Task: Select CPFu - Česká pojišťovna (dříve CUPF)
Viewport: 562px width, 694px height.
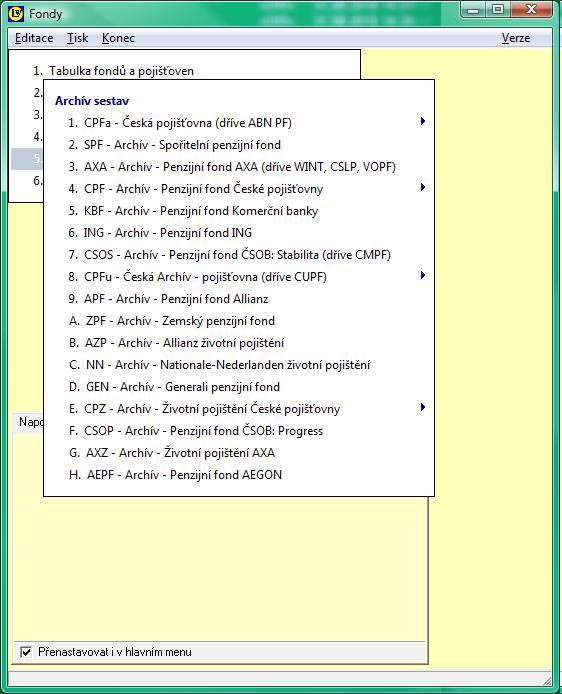Action: pyautogui.click(x=197, y=277)
